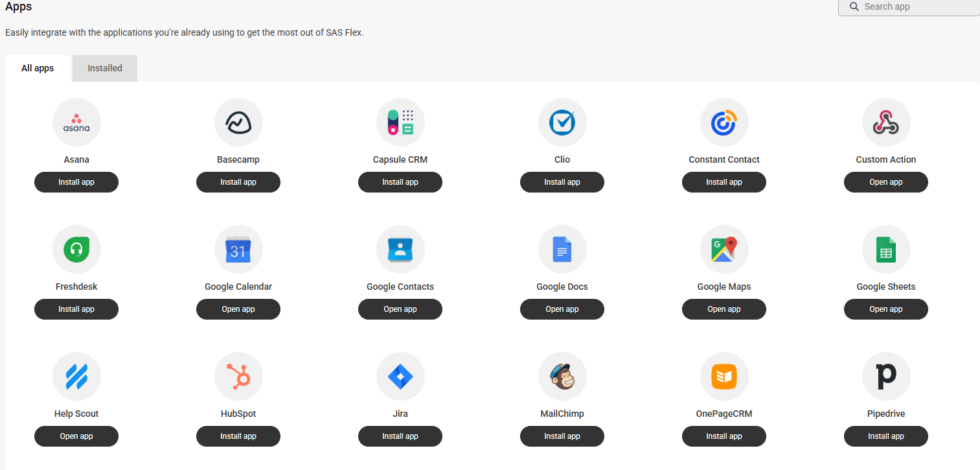Install the Pipedrive app
Viewport: 980px width, 470px height.
[x=886, y=436]
